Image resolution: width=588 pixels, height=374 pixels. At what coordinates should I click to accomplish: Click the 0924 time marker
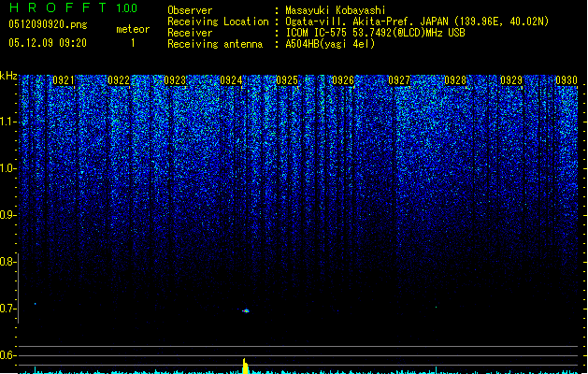231,79
